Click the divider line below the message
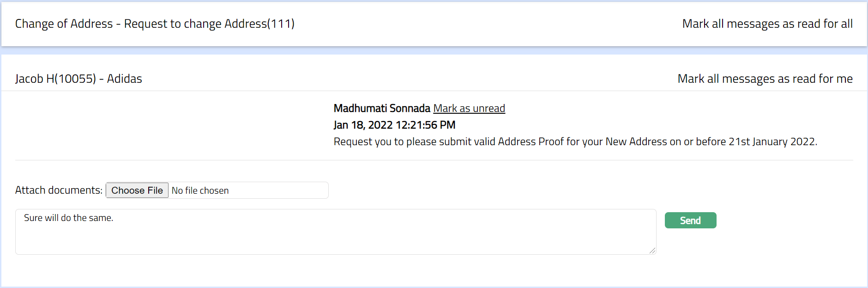This screenshot has height=288, width=868. (x=434, y=160)
